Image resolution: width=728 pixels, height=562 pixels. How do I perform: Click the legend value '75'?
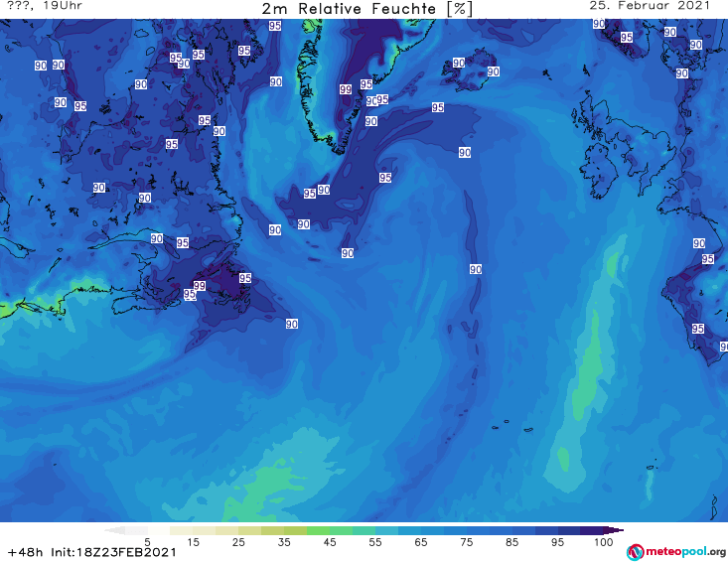[466, 542]
